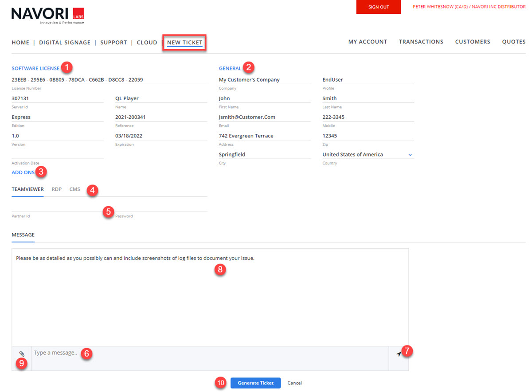
Task: Switch to the CMS tab
Action: [x=75, y=189]
